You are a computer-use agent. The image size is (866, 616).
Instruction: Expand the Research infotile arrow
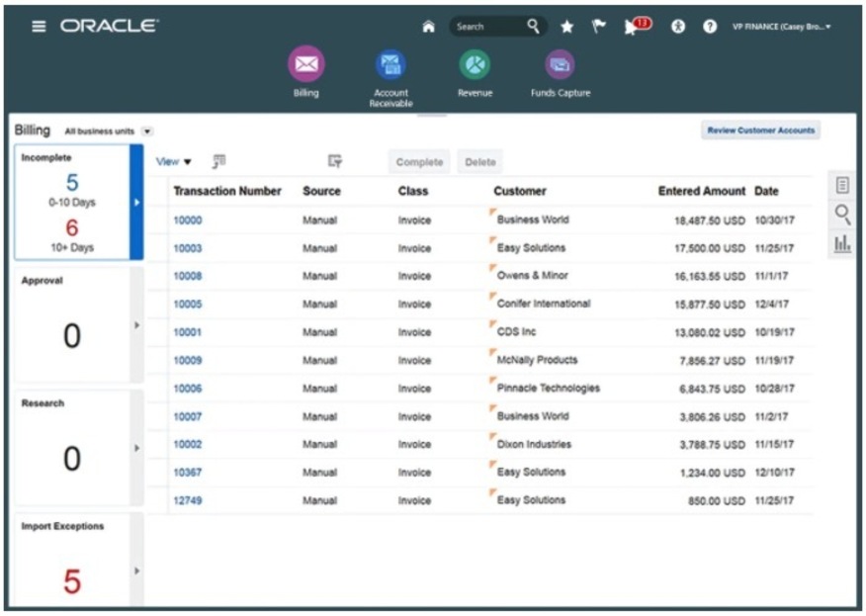(136, 448)
